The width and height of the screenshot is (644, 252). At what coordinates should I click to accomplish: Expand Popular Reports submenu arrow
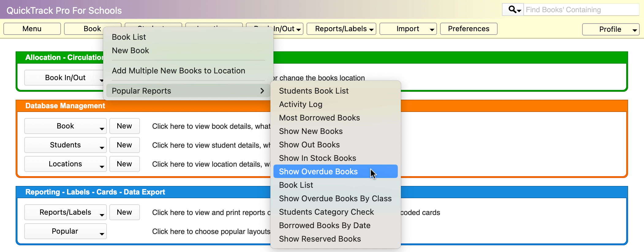tap(262, 91)
